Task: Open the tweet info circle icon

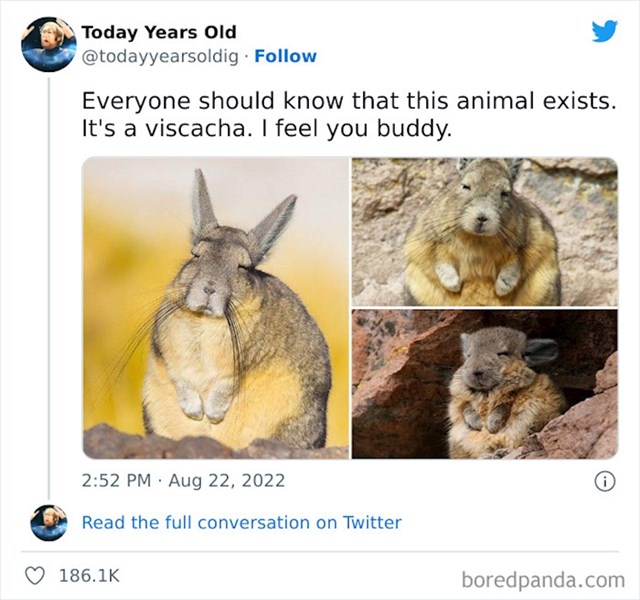Action: tap(604, 482)
